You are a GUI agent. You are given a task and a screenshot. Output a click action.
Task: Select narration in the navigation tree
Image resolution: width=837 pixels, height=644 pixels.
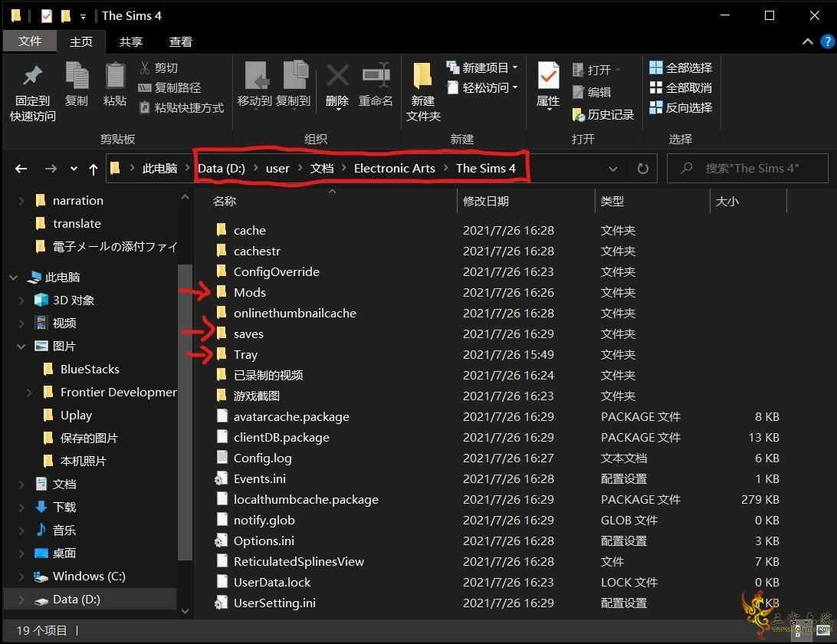78,200
